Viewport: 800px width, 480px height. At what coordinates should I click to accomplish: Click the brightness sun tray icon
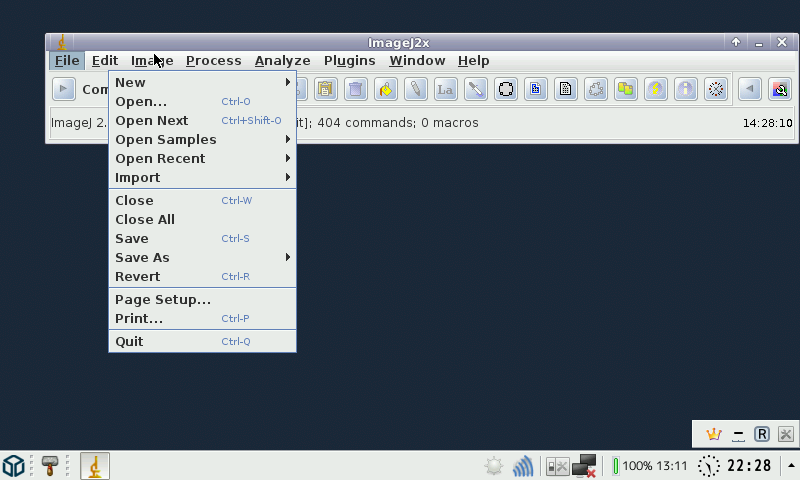click(494, 466)
